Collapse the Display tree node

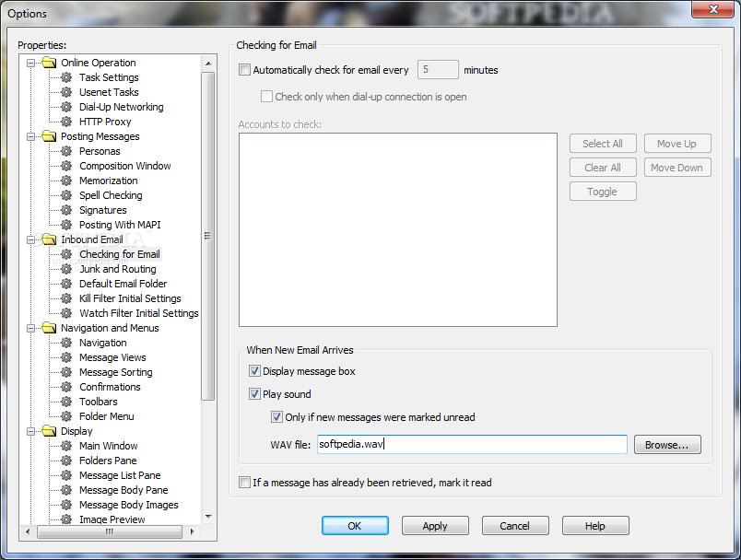pyautogui.click(x=30, y=431)
